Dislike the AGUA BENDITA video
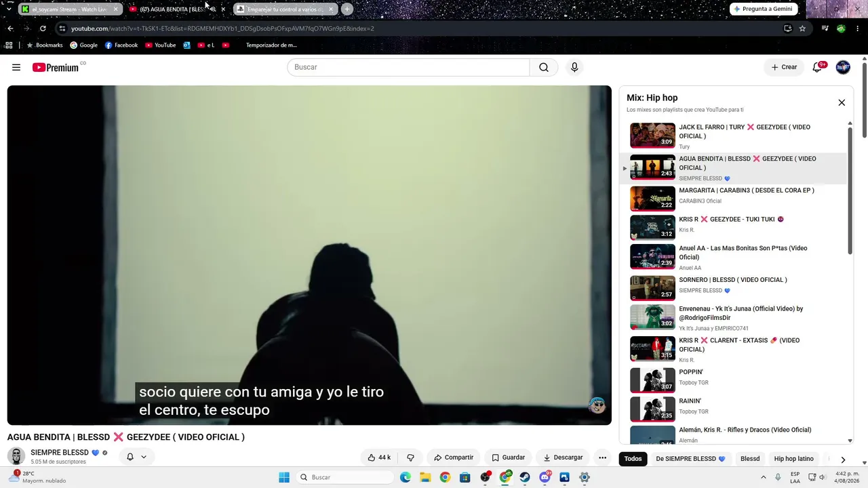Viewport: 868px width, 488px height. [410, 457]
